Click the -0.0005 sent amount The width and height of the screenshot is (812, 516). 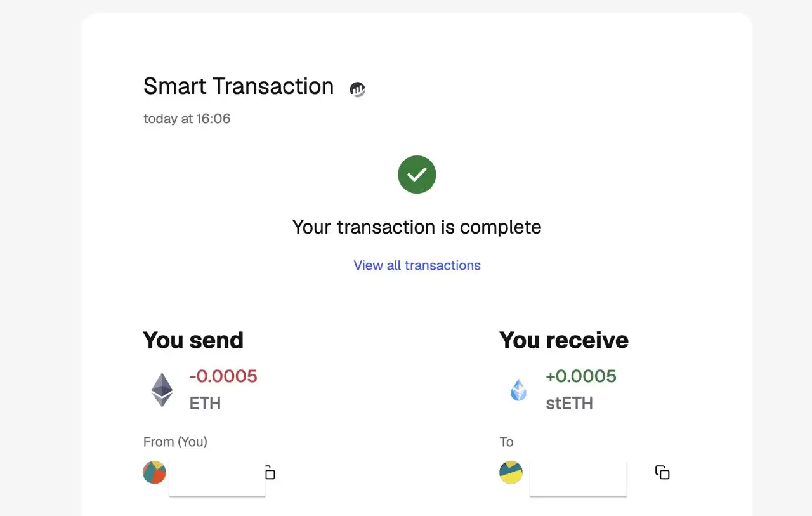point(223,376)
